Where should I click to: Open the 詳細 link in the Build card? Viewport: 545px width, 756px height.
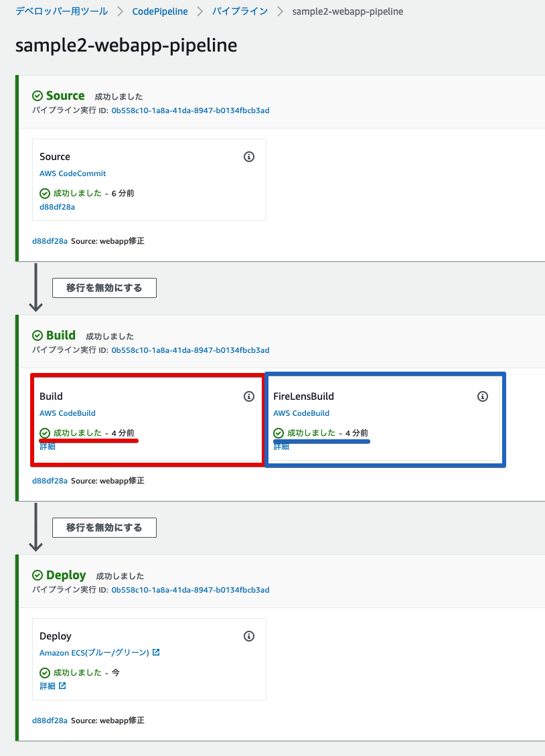[x=47, y=445]
